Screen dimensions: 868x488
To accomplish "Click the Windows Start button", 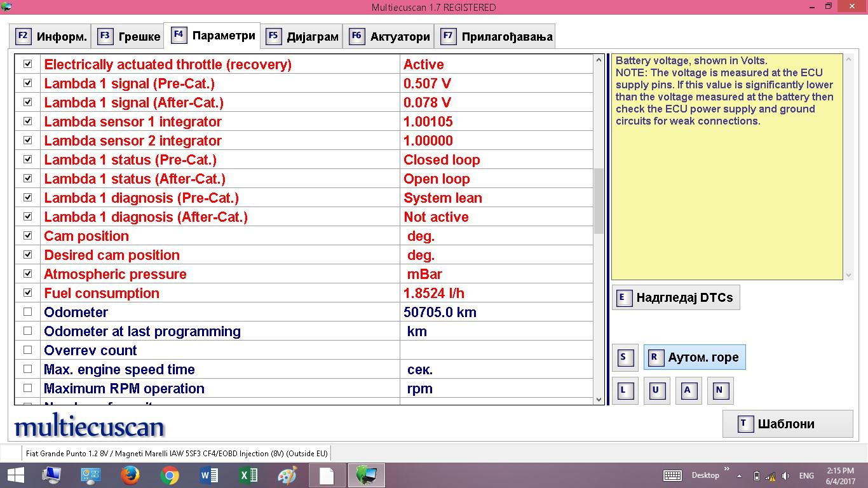I will [x=15, y=475].
